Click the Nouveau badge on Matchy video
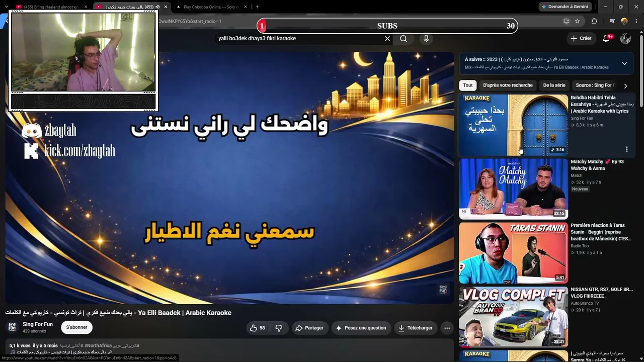The image size is (644, 362). pos(580,189)
